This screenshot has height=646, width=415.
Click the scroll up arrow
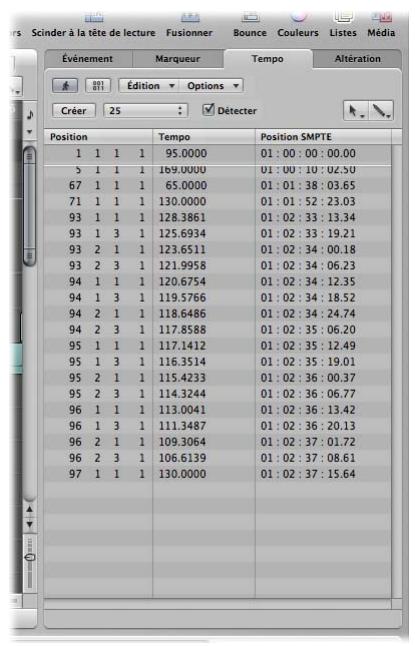pyautogui.click(x=30, y=510)
